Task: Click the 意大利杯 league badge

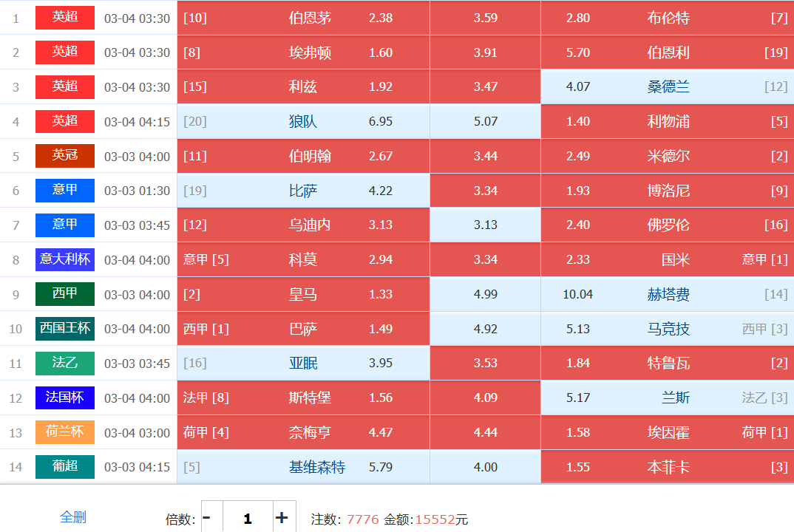Action: pyautogui.click(x=65, y=259)
